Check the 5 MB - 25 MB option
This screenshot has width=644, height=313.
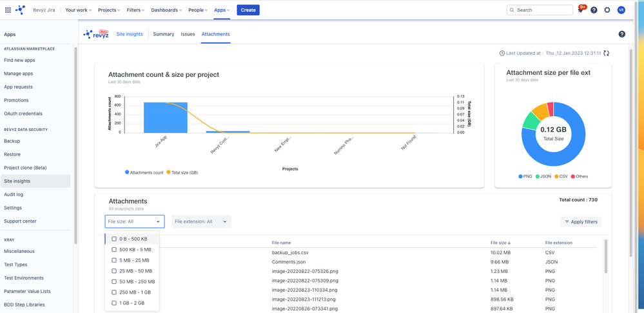point(114,260)
